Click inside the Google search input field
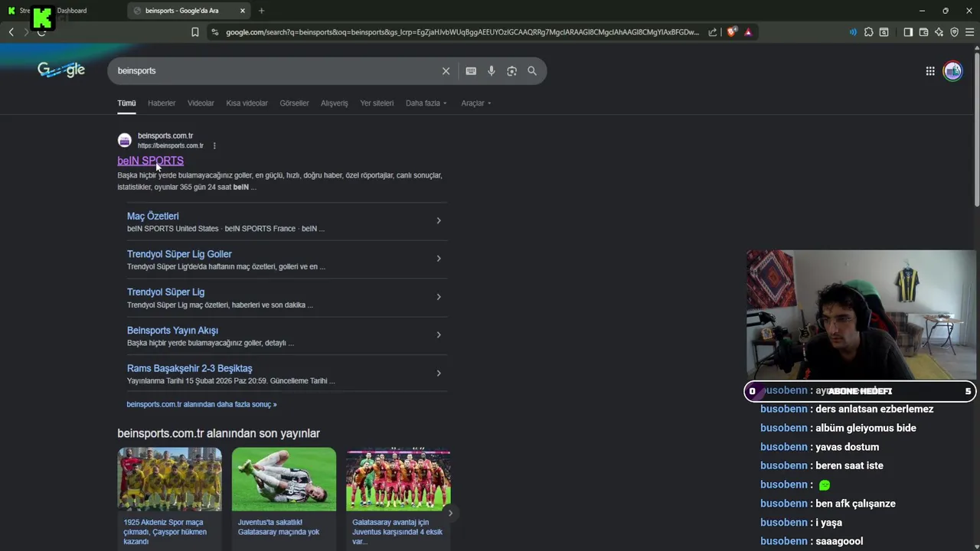The width and height of the screenshot is (980, 551). (x=276, y=71)
